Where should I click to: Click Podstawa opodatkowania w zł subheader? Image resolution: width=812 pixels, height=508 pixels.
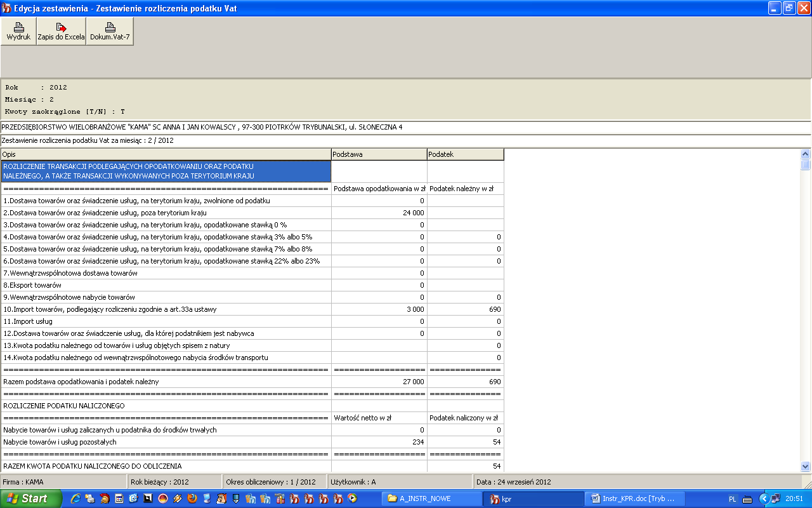[x=379, y=189]
